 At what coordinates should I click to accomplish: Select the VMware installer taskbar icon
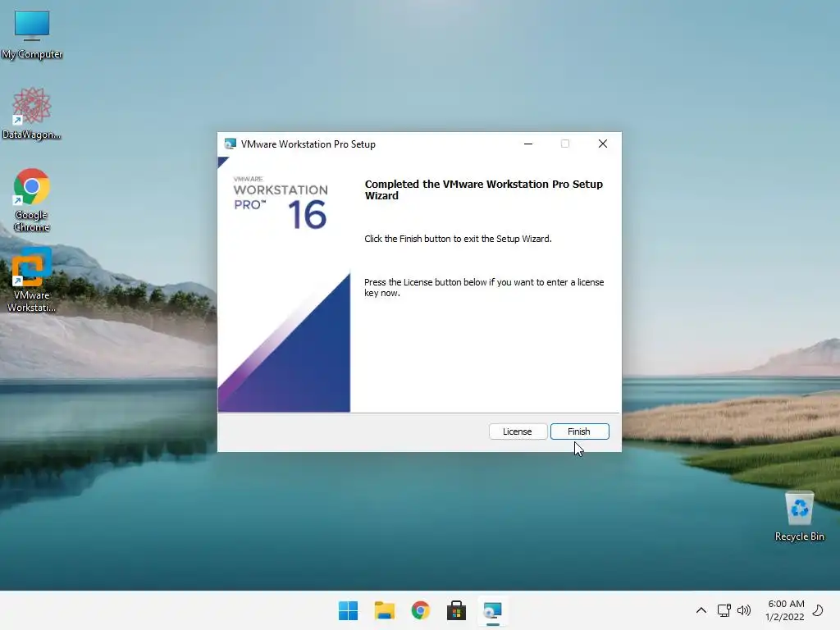click(492, 610)
